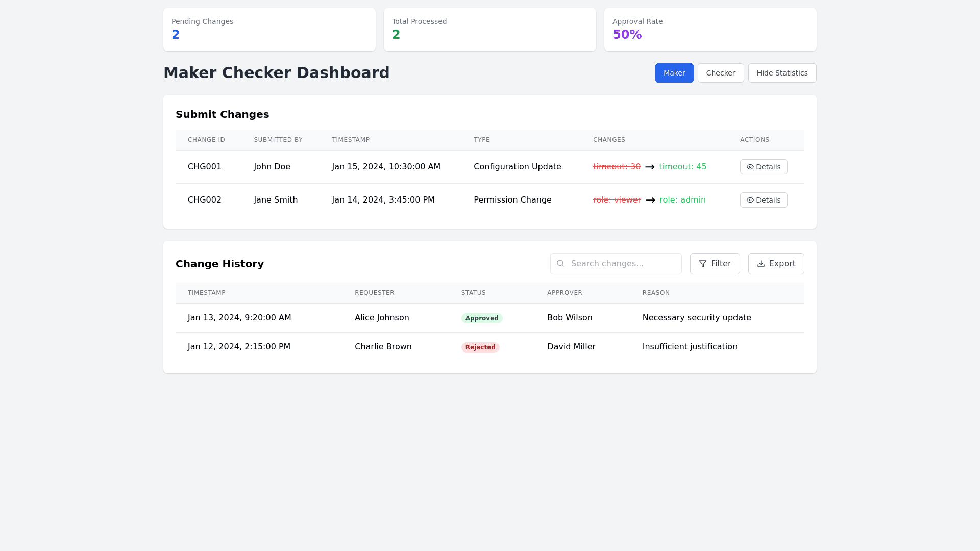The image size is (980, 551).
Task: Click the funnel Filter icon
Action: pyautogui.click(x=703, y=264)
